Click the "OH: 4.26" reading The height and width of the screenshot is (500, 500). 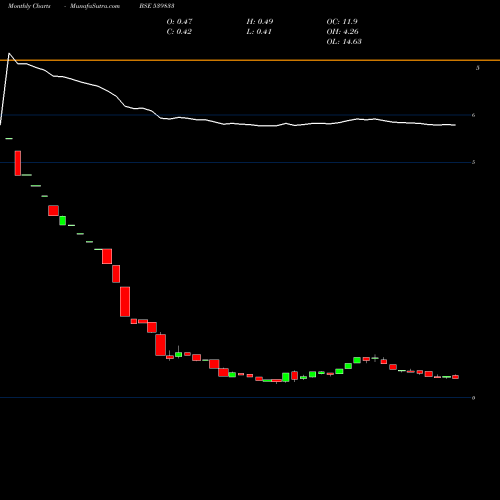pyautogui.click(x=342, y=32)
